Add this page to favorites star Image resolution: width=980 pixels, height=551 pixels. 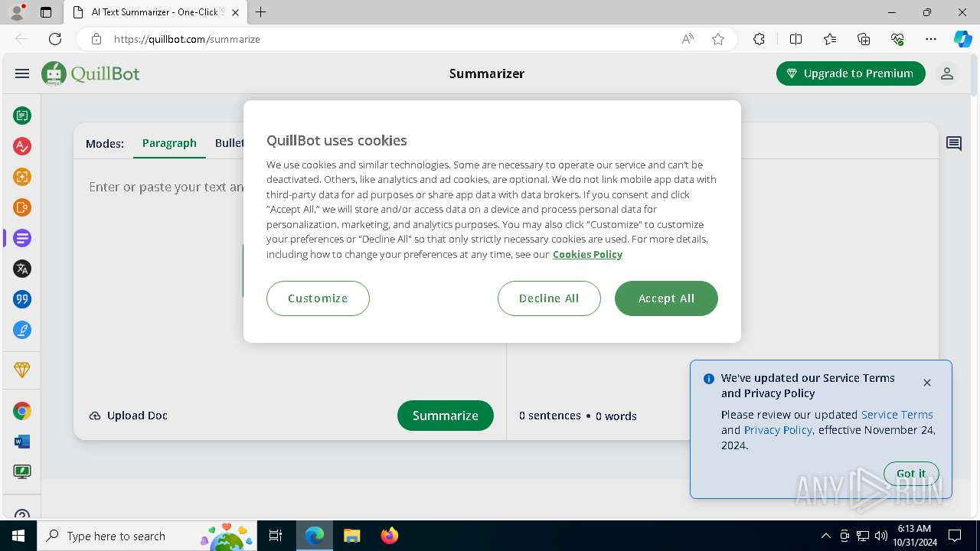click(x=718, y=39)
